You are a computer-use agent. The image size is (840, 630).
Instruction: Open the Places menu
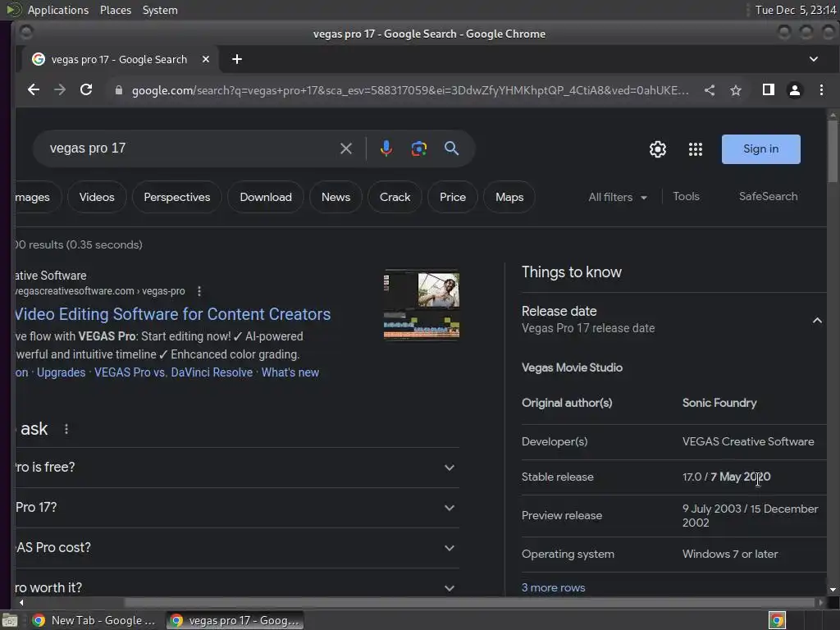pyautogui.click(x=116, y=10)
